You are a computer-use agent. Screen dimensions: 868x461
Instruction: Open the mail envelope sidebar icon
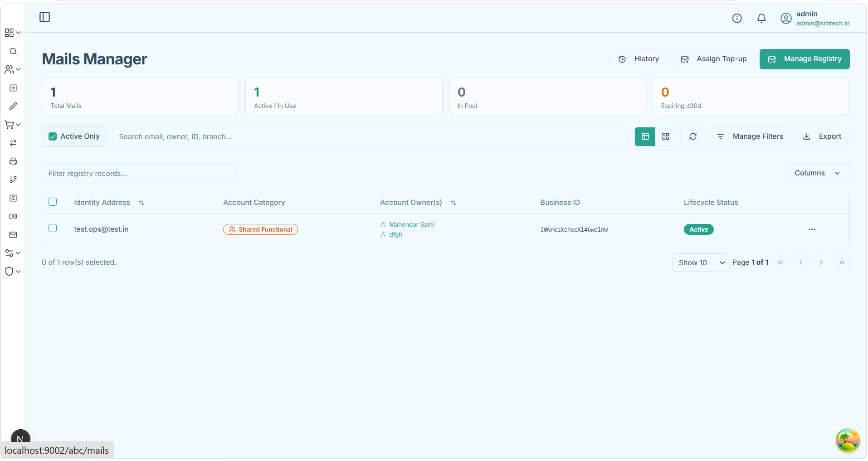[x=13, y=235]
